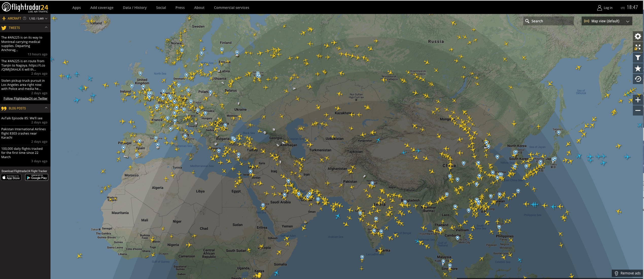The width and height of the screenshot is (644, 279).
Task: Click the Remove ads bulb icon
Action: (x=616, y=273)
